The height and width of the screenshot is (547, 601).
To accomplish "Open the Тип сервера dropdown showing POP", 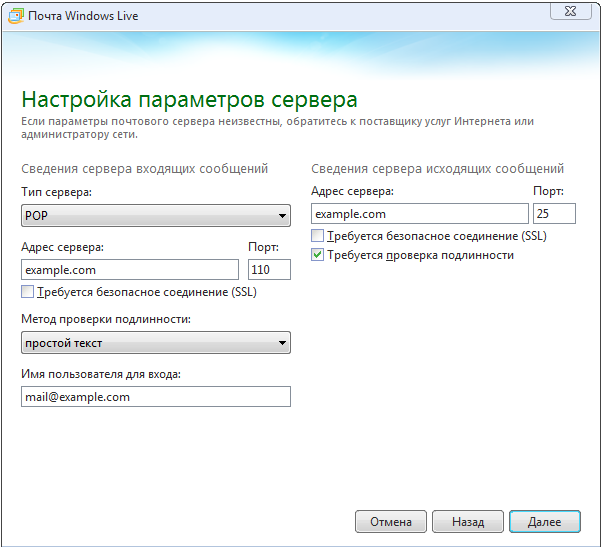I will tap(155, 214).
